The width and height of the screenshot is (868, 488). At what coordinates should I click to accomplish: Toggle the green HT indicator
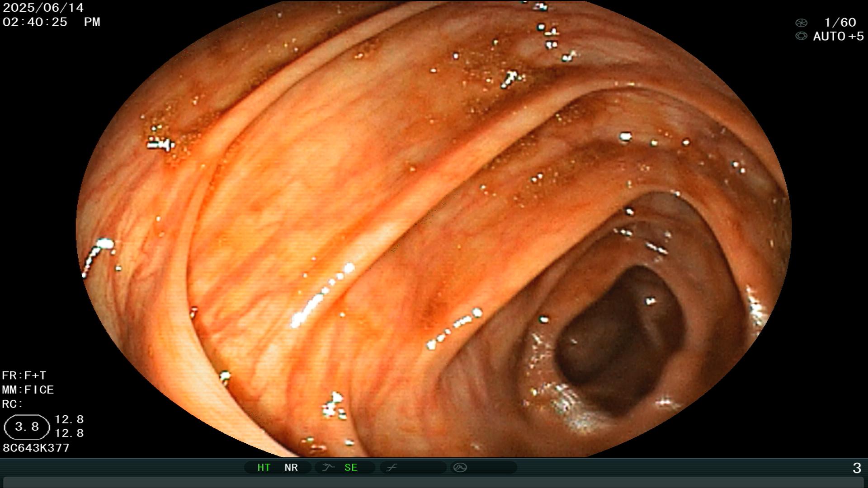pos(264,468)
